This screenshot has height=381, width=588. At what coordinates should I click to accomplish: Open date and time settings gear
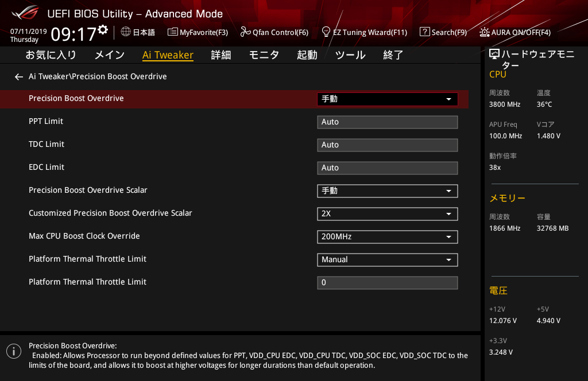pyautogui.click(x=103, y=30)
